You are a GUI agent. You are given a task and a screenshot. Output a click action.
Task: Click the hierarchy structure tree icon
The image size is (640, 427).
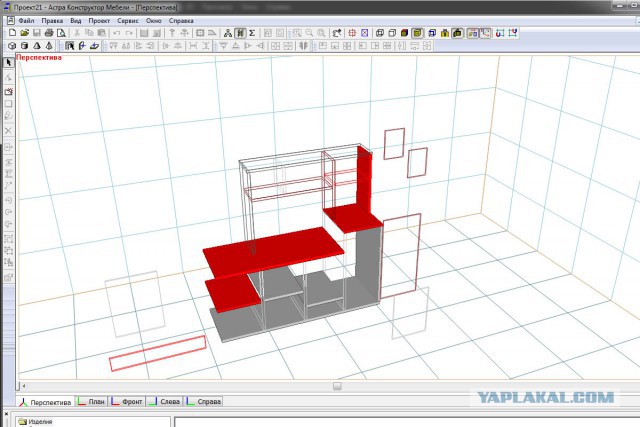228,33
